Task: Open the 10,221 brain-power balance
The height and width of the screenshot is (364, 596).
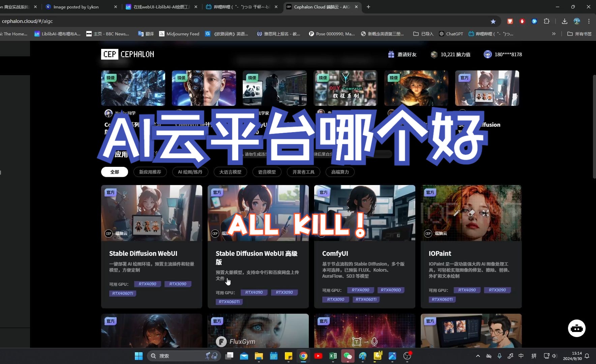Action: (451, 54)
